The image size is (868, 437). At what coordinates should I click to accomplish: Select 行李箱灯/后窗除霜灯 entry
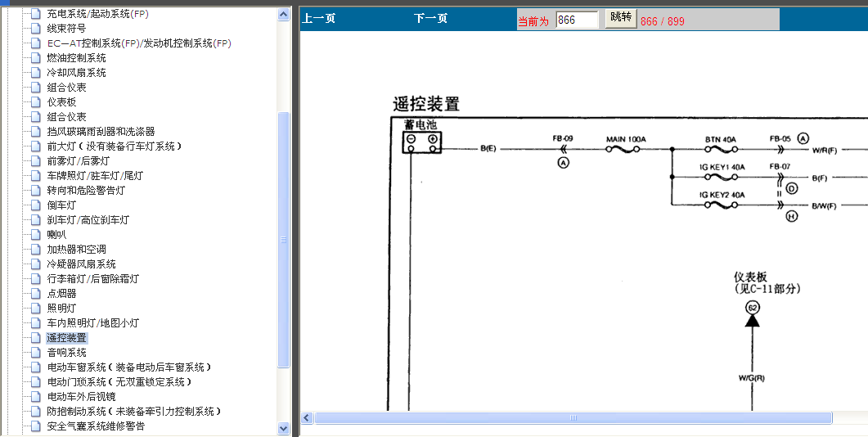tap(93, 278)
